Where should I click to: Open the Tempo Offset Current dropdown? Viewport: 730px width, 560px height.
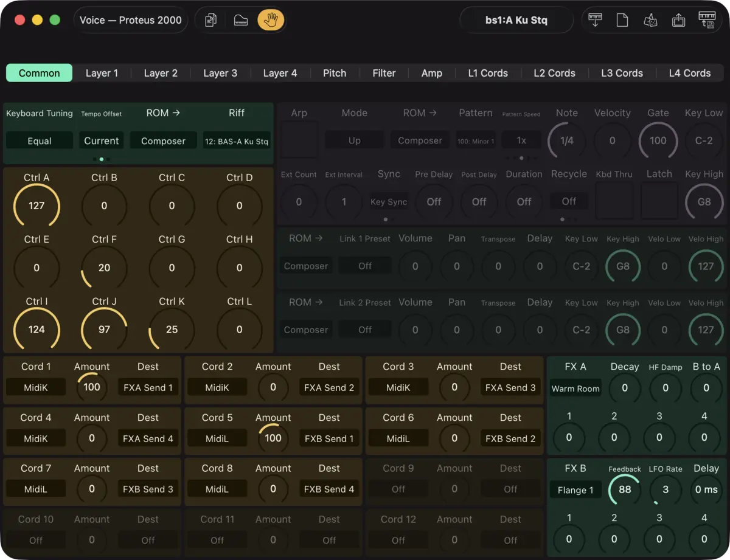click(x=102, y=140)
